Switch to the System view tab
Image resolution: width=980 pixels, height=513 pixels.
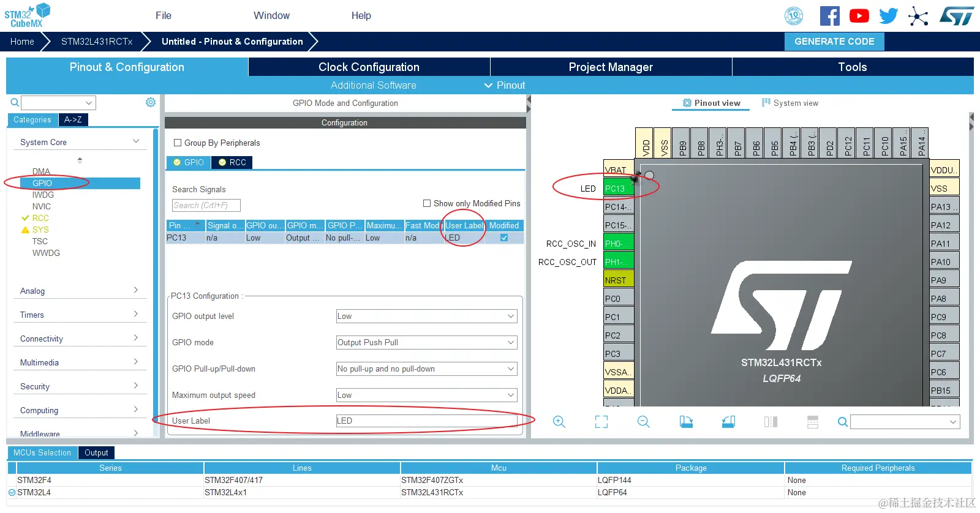coord(790,103)
